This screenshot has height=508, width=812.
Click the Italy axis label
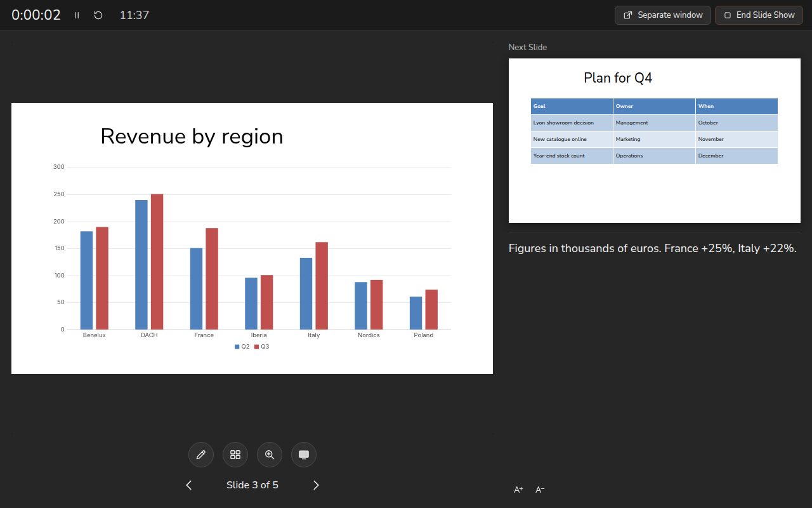pyautogui.click(x=314, y=335)
